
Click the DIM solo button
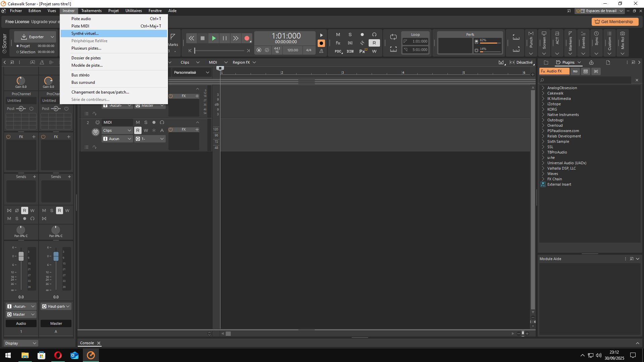click(350, 51)
